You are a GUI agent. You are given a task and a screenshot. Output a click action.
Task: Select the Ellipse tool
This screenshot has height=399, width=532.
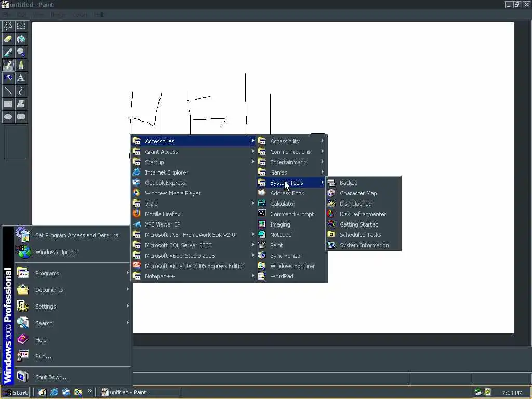click(8, 117)
